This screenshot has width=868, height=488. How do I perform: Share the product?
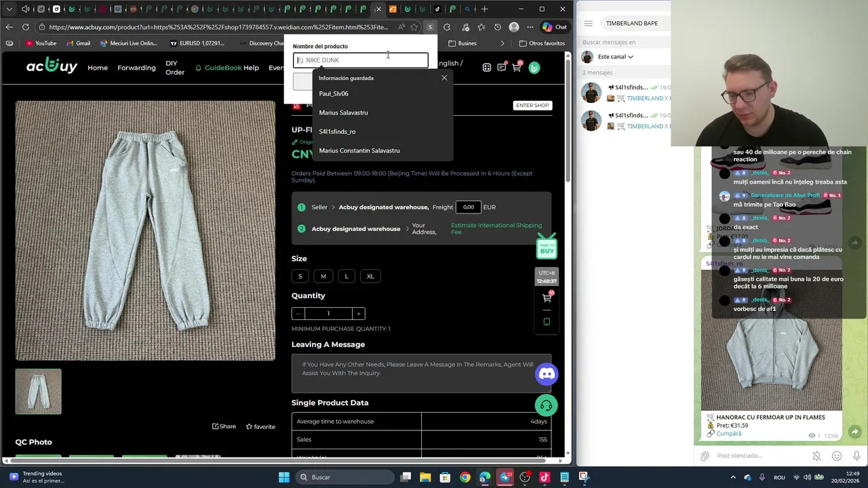point(224,426)
